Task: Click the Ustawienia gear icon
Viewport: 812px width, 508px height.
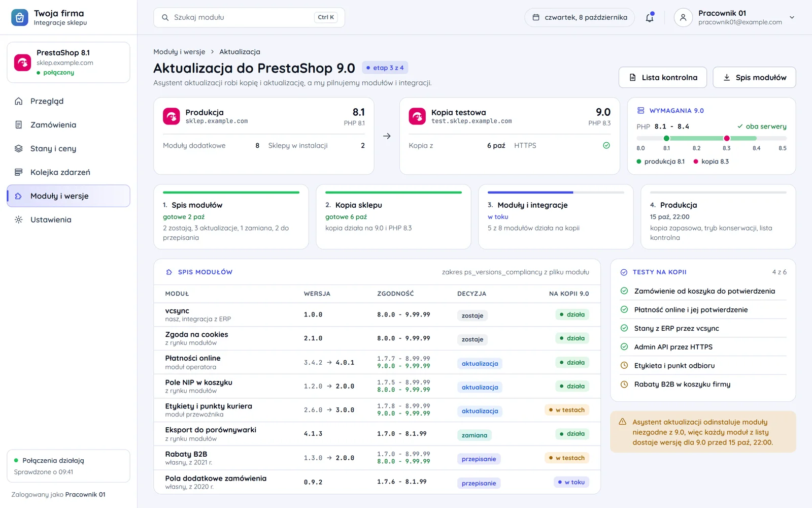Action: click(19, 220)
